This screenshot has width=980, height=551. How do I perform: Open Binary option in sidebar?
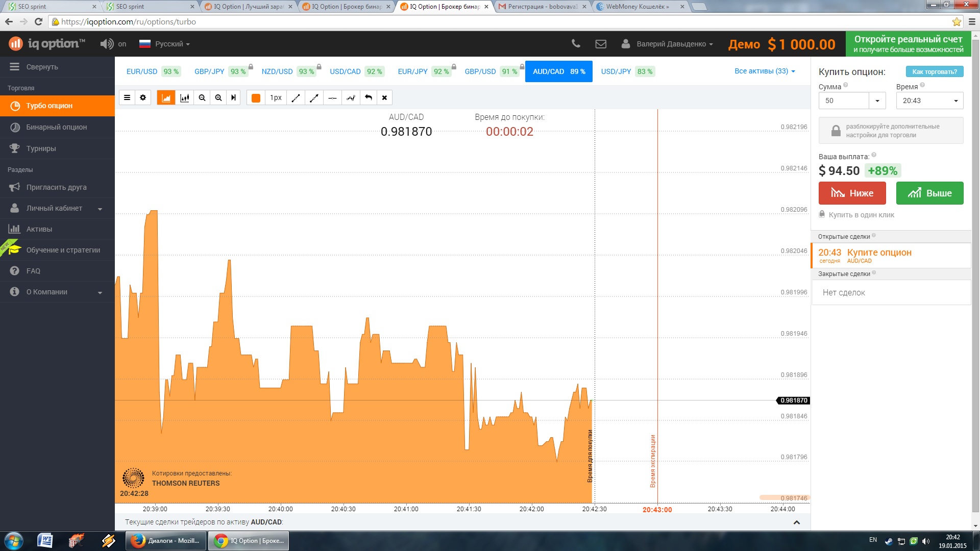click(56, 127)
